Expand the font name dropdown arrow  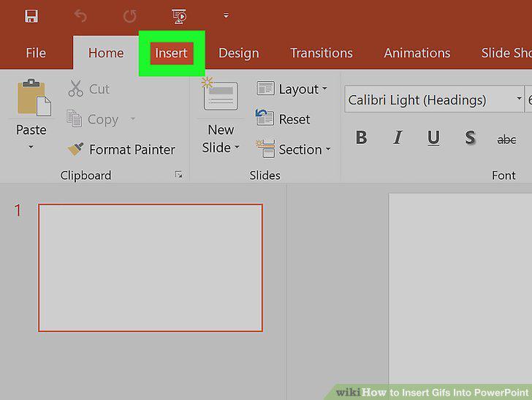[519, 99]
